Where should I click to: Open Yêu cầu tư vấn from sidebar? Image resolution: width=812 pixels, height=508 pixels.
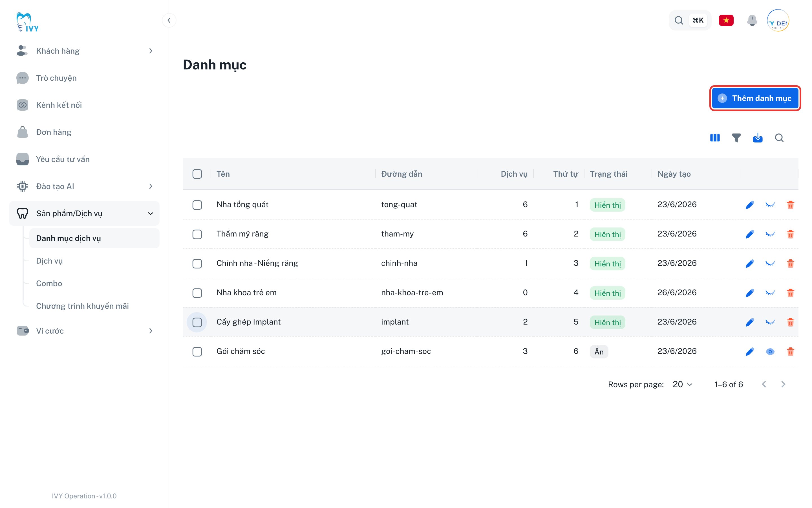point(84,159)
